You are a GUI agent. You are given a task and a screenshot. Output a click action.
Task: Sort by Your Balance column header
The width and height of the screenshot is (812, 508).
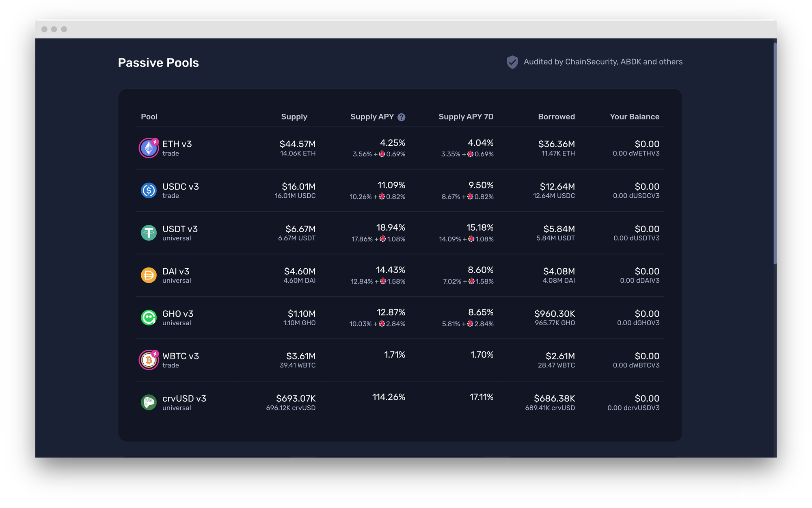[634, 117]
